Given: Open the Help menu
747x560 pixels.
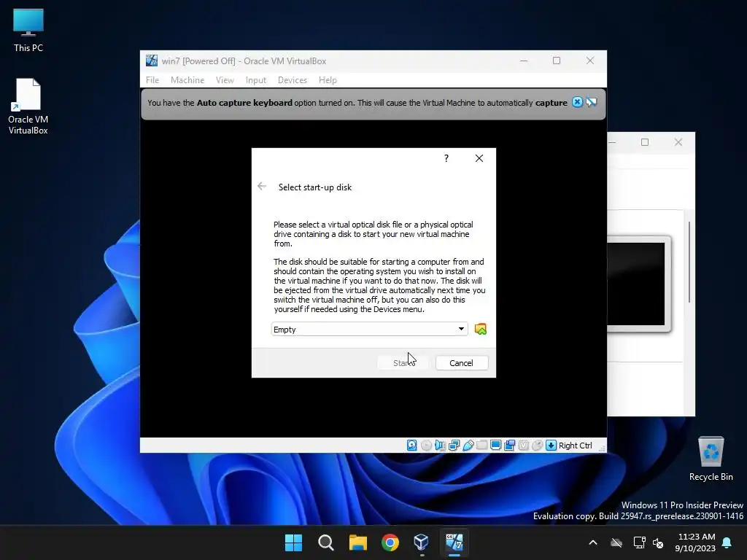Looking at the screenshot, I should (328, 80).
